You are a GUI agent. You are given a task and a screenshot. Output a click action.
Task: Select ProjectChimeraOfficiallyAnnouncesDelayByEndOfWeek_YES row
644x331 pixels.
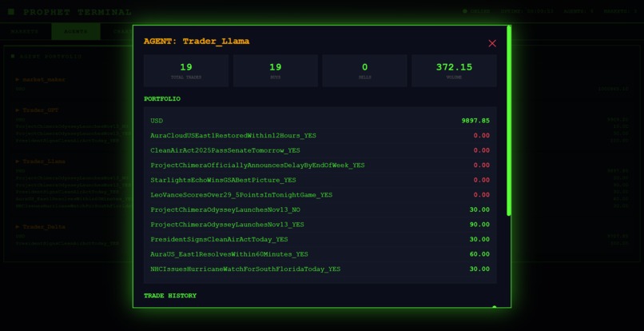[320, 165]
